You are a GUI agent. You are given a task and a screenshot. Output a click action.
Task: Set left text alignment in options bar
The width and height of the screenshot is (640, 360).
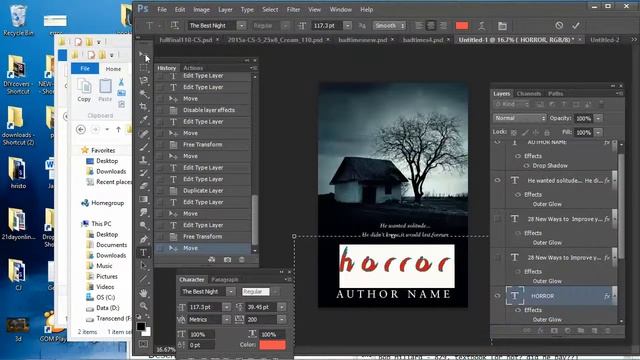[419, 26]
